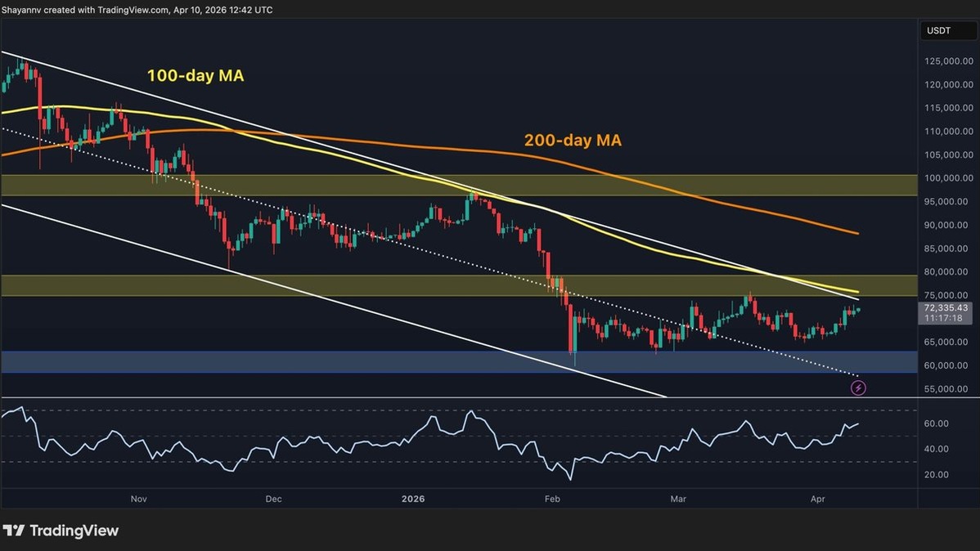
Task: Open the USDT currency selector
Action: click(x=938, y=31)
